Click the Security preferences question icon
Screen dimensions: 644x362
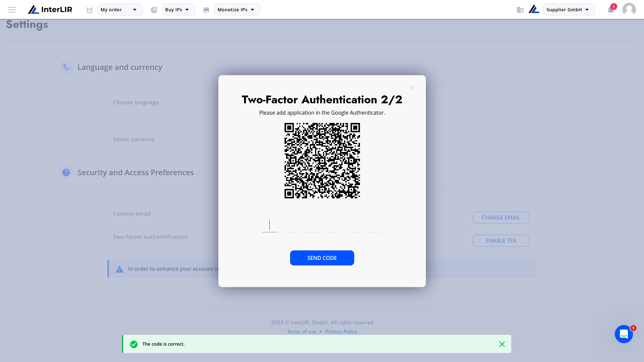click(66, 172)
